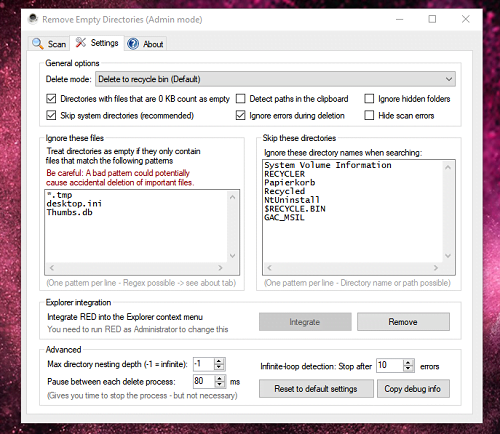Screen dimensions: 500x434
Task: Toggle 'Directories with files that are 0 KB' checkbox
Action: pos(51,99)
